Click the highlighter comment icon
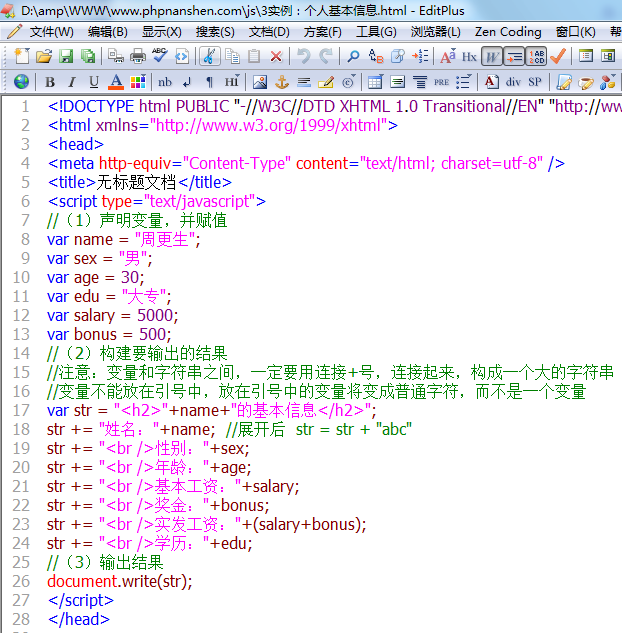This screenshot has width=622, height=633. [x=326, y=82]
